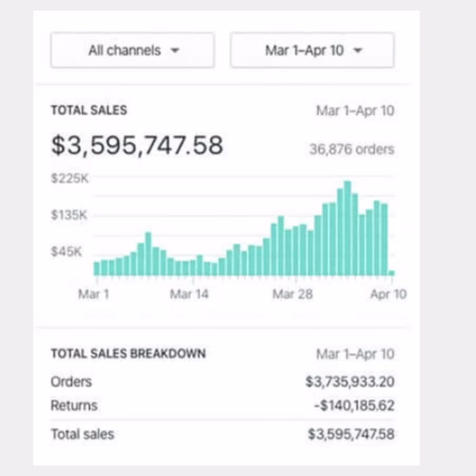
Task: Click the Returns amount -$140,185.62
Action: (x=351, y=405)
